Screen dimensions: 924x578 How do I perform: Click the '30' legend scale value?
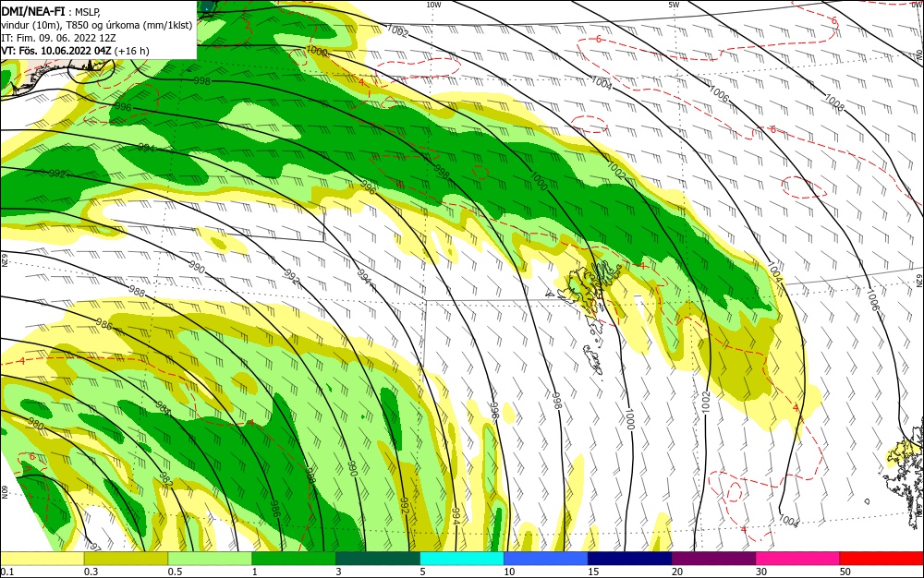pos(761,572)
